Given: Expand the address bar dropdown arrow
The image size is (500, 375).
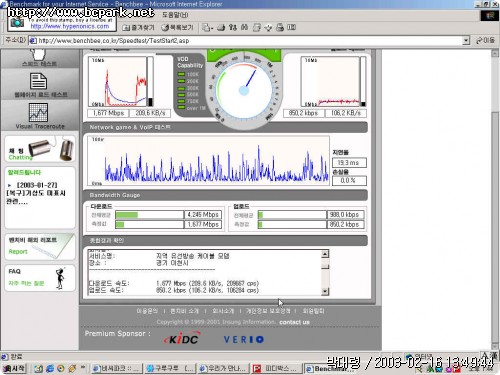Looking at the screenshot, I should click(x=466, y=41).
